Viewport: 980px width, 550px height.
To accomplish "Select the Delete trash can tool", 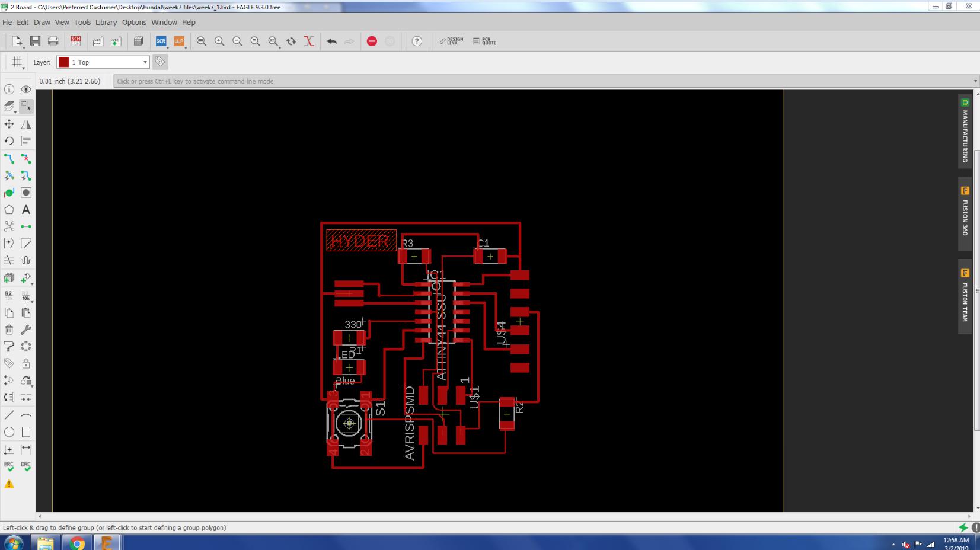I will 9,330.
